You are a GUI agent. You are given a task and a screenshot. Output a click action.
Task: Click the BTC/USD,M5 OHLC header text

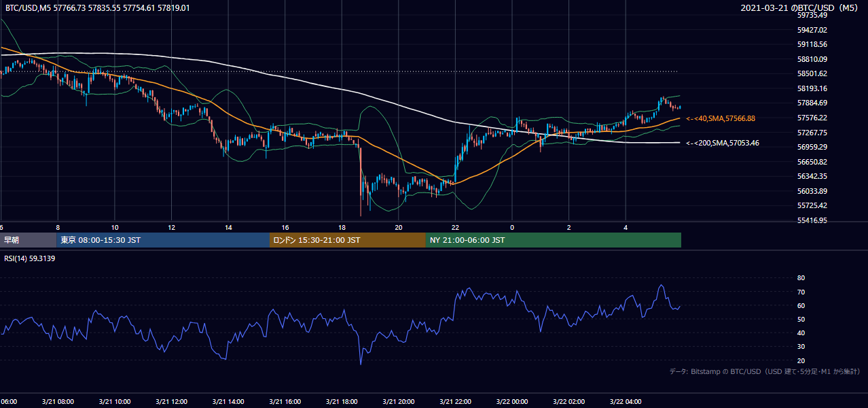[97, 8]
